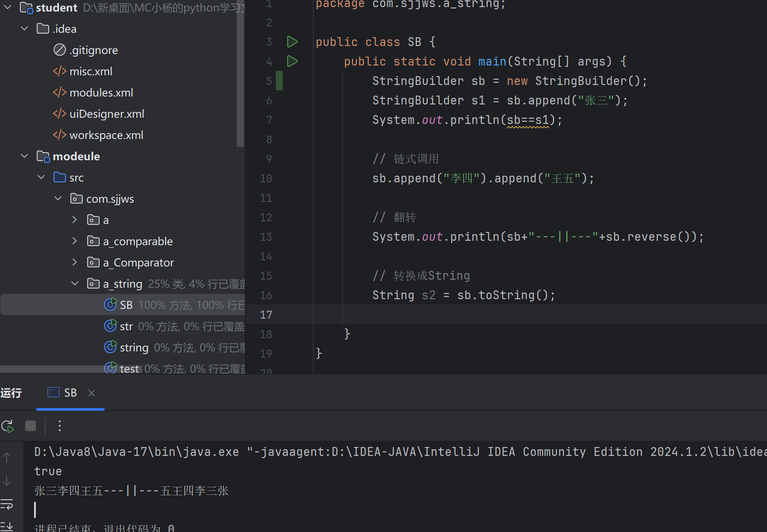Collapse the a_string package
The height and width of the screenshot is (532, 767).
(x=75, y=284)
